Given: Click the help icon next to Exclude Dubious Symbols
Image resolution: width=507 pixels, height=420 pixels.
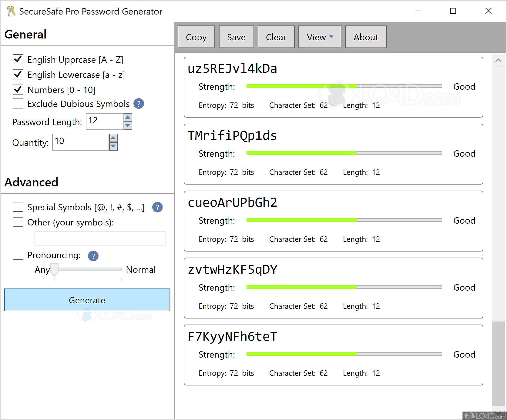Looking at the screenshot, I should pos(139,104).
